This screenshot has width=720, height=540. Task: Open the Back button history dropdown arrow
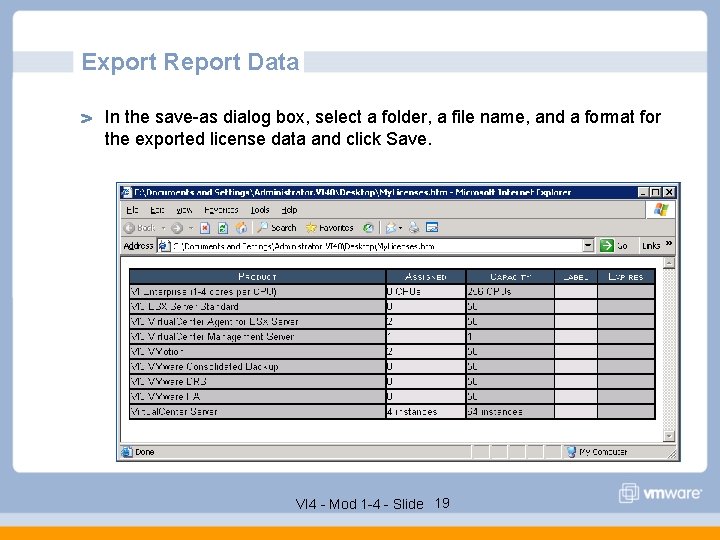pos(163,228)
